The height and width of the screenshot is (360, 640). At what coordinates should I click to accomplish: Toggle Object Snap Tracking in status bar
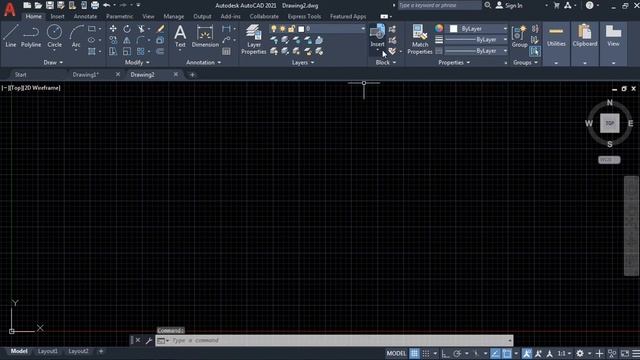(x=495, y=353)
